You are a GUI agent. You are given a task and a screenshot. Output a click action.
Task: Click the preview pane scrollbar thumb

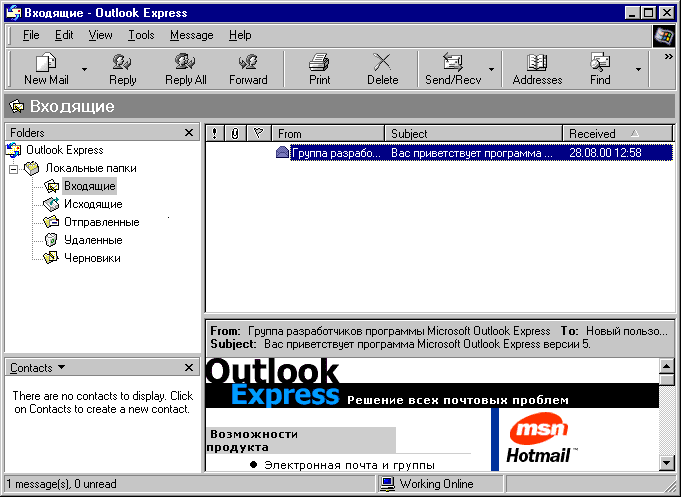pyautogui.click(x=667, y=380)
